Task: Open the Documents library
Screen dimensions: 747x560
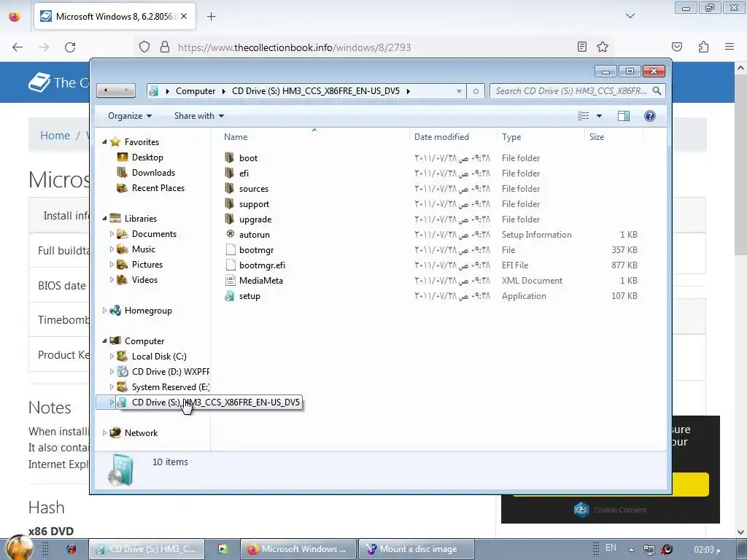Action: click(154, 234)
